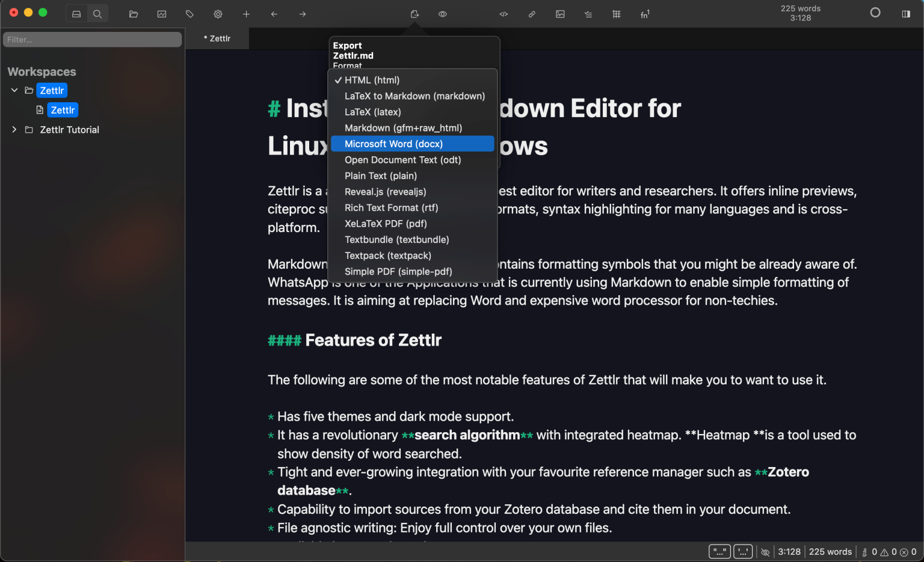
Task: Switch to the Zettlr document tab
Action: tap(217, 38)
